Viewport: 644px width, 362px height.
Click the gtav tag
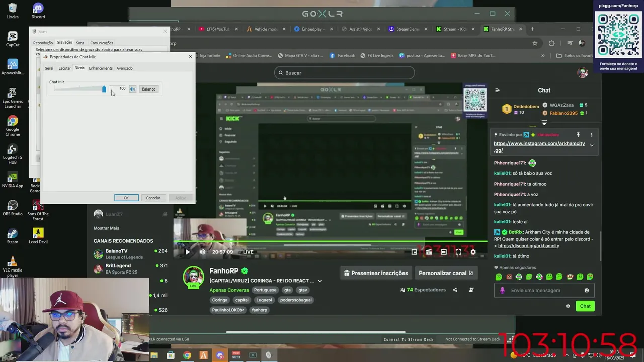(x=302, y=290)
